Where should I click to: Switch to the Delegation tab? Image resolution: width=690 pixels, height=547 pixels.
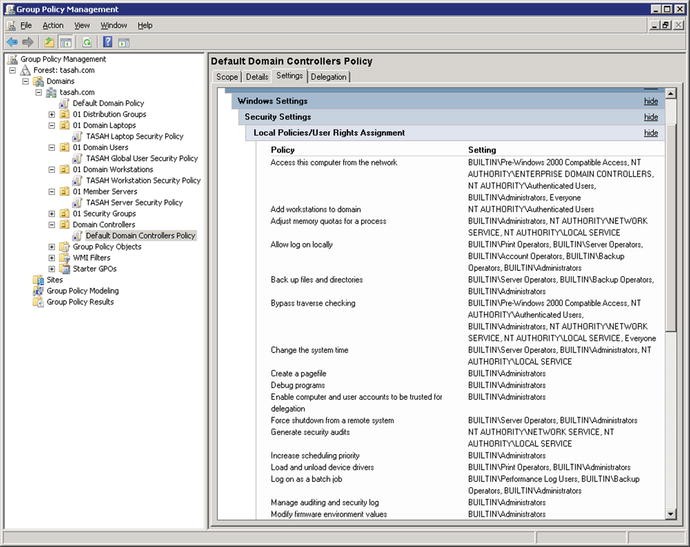click(x=328, y=77)
